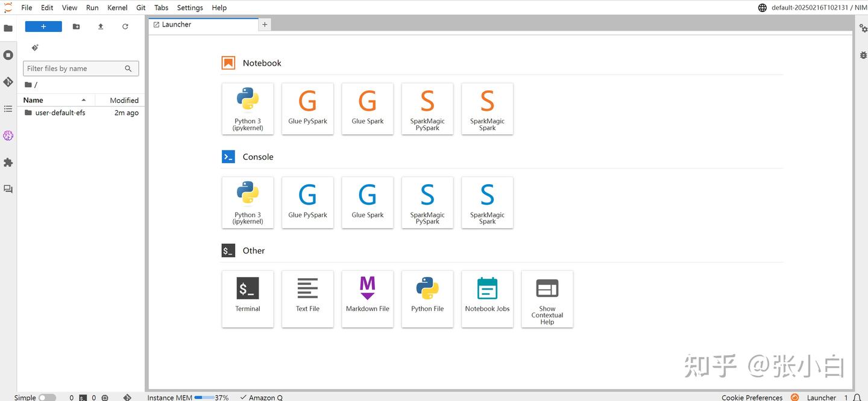Click the Filter files by name field
The width and height of the screenshot is (868, 401).
pos(74,69)
